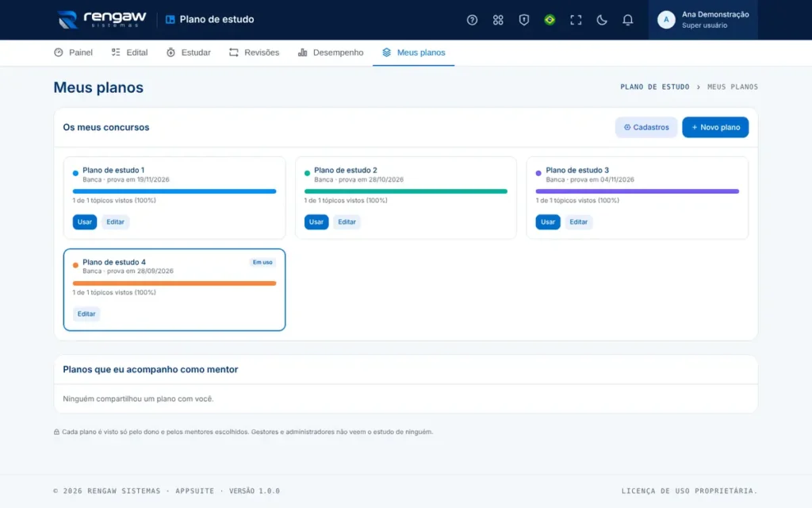Click the text 'prova em 19/11/2026'
Image resolution: width=812 pixels, height=508 pixels.
[138, 179]
